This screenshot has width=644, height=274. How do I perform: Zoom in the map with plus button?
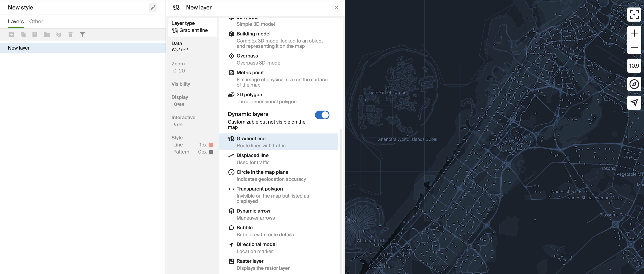click(634, 33)
